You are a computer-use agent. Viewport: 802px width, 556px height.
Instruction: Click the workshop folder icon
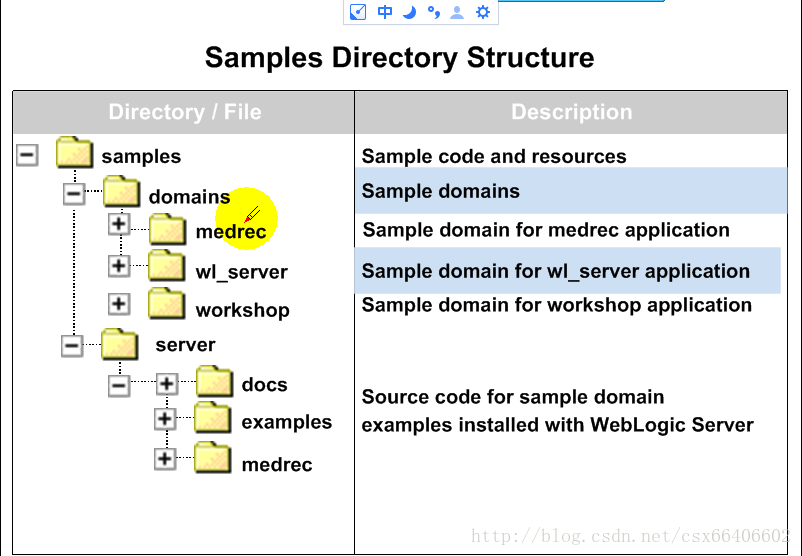coord(167,304)
